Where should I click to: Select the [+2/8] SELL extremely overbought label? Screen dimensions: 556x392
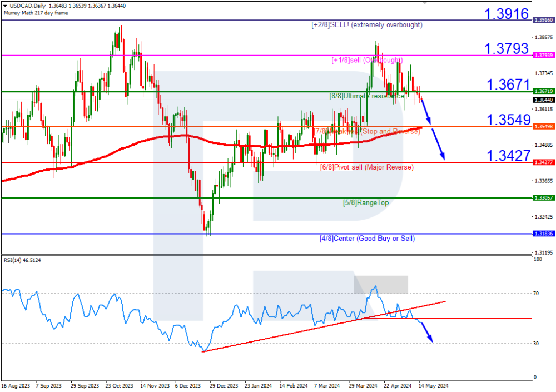[x=366, y=25]
